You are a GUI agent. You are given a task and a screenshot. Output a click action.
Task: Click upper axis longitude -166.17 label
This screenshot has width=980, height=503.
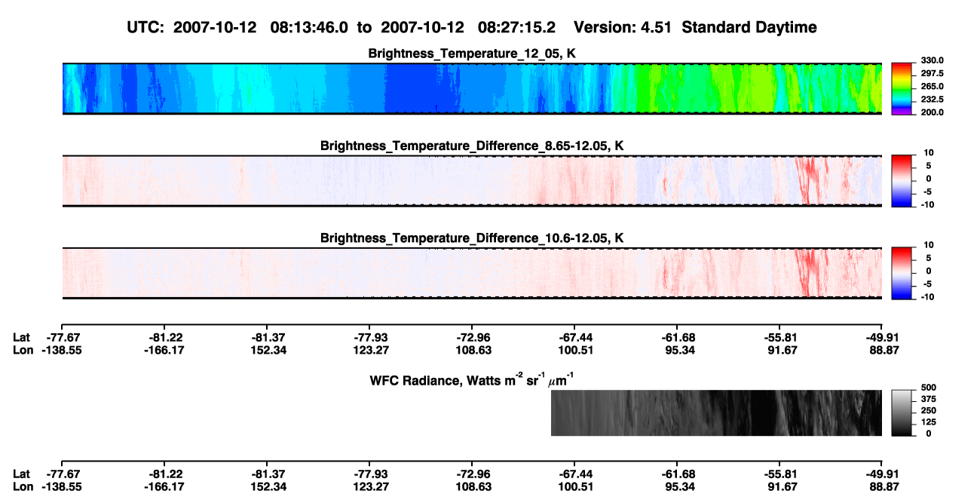(x=165, y=350)
